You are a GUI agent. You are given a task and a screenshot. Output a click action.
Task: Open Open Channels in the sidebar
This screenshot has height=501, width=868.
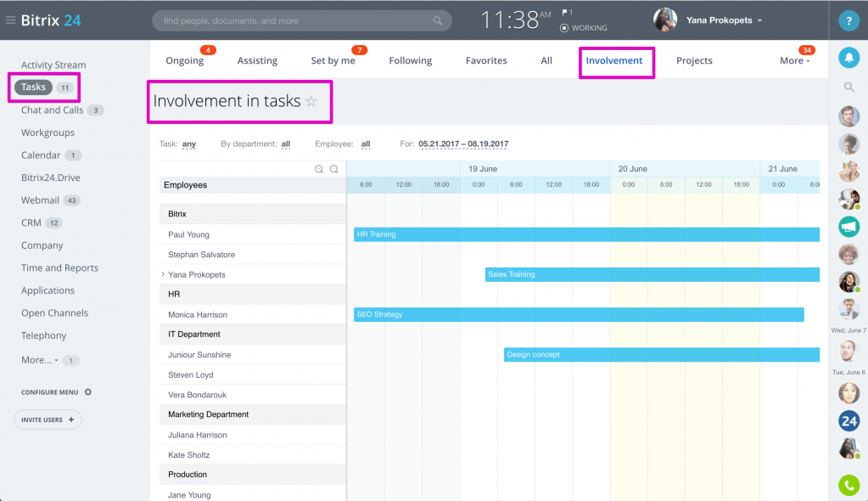tap(54, 312)
